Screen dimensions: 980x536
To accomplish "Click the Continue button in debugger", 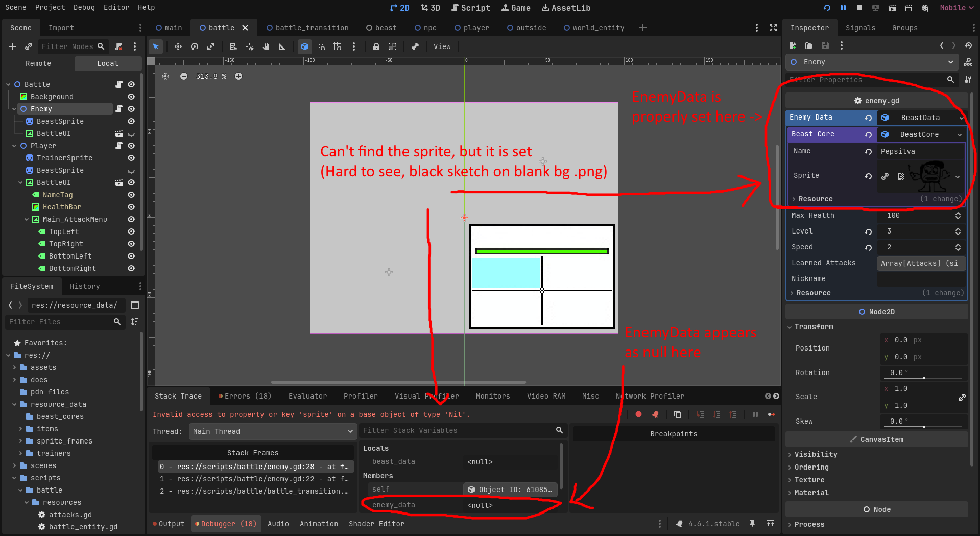I will point(771,414).
